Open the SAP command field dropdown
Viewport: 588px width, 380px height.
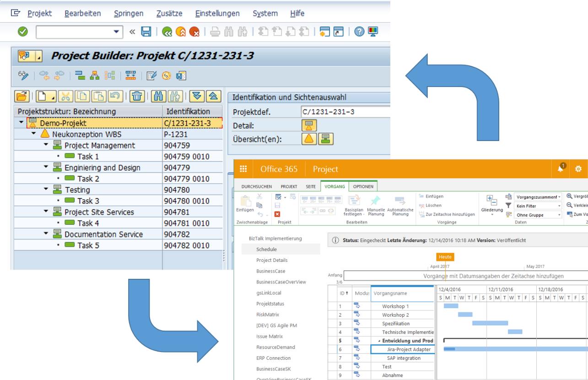coord(117,32)
